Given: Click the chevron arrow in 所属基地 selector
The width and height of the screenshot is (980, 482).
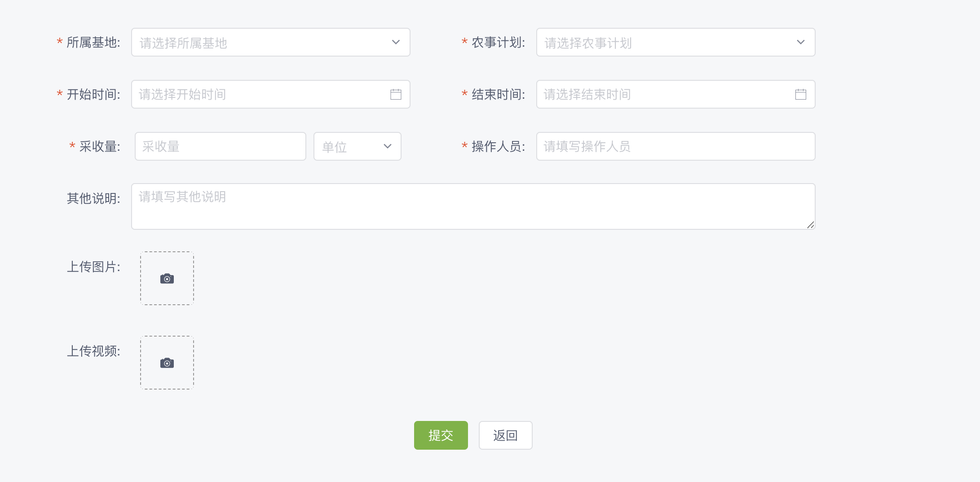Looking at the screenshot, I should pos(396,42).
